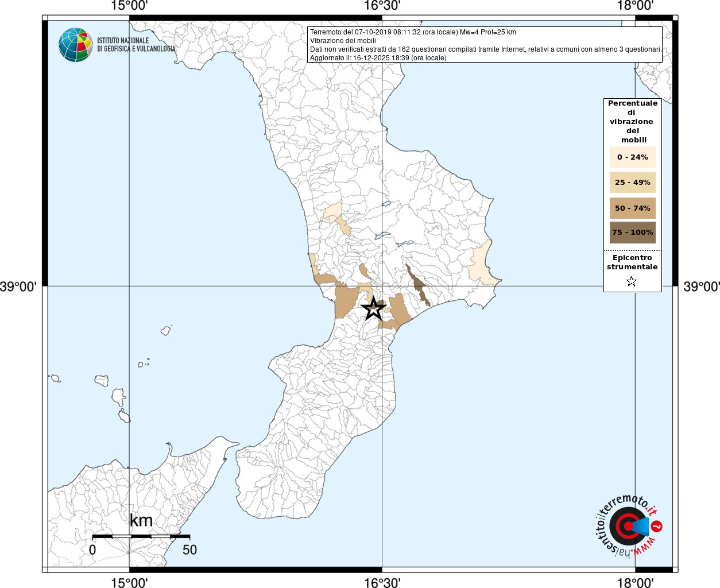
Task: Click the Vibrazione dei mobili subtitle
Action: click(343, 41)
